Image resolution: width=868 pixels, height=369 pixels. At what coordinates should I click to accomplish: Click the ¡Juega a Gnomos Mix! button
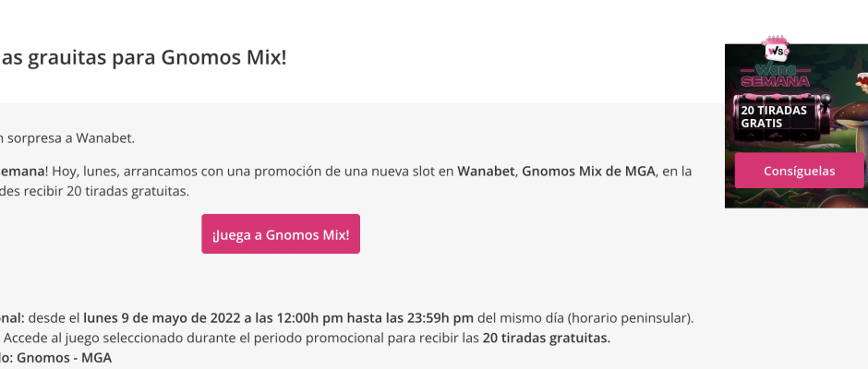pyautogui.click(x=281, y=234)
